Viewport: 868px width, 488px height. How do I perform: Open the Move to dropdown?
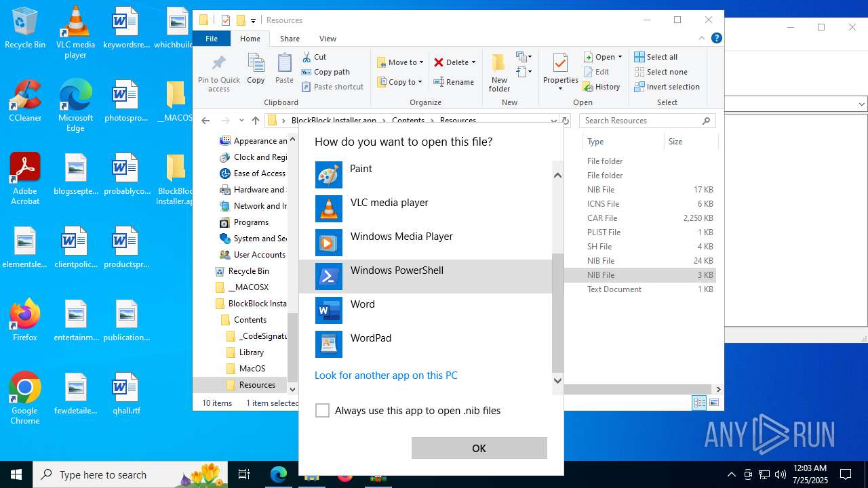[x=400, y=62]
